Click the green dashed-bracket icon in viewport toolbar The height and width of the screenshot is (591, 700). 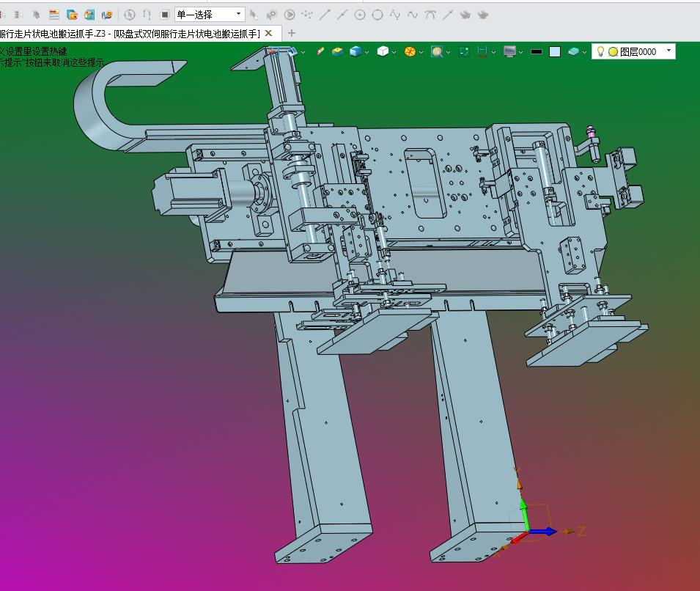click(464, 52)
